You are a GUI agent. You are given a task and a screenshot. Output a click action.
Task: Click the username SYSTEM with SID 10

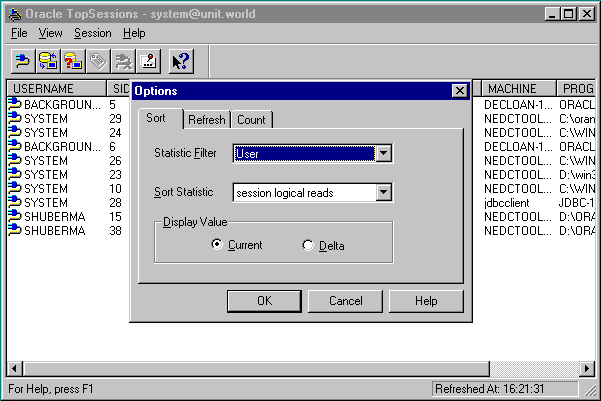[46, 189]
